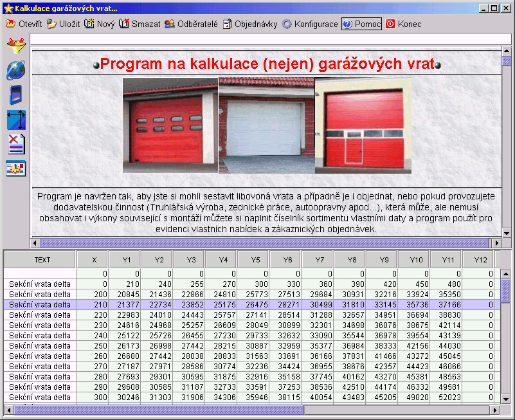This screenshot has height=420, width=515.
Task: Select the table row with X value 250
Action: coord(252,346)
